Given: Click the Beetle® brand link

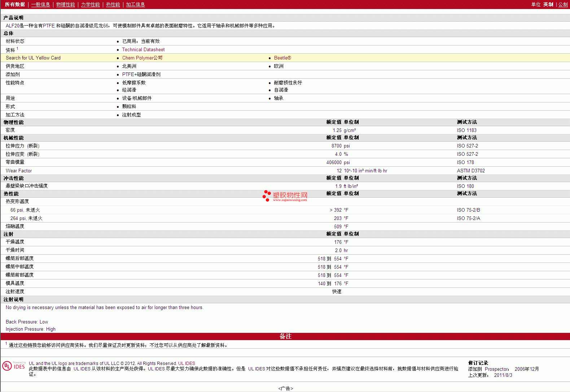Looking at the screenshot, I should (282, 58).
